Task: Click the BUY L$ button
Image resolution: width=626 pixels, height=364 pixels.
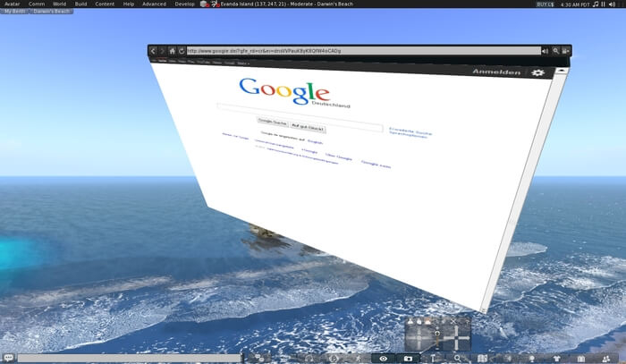Action: (545, 4)
